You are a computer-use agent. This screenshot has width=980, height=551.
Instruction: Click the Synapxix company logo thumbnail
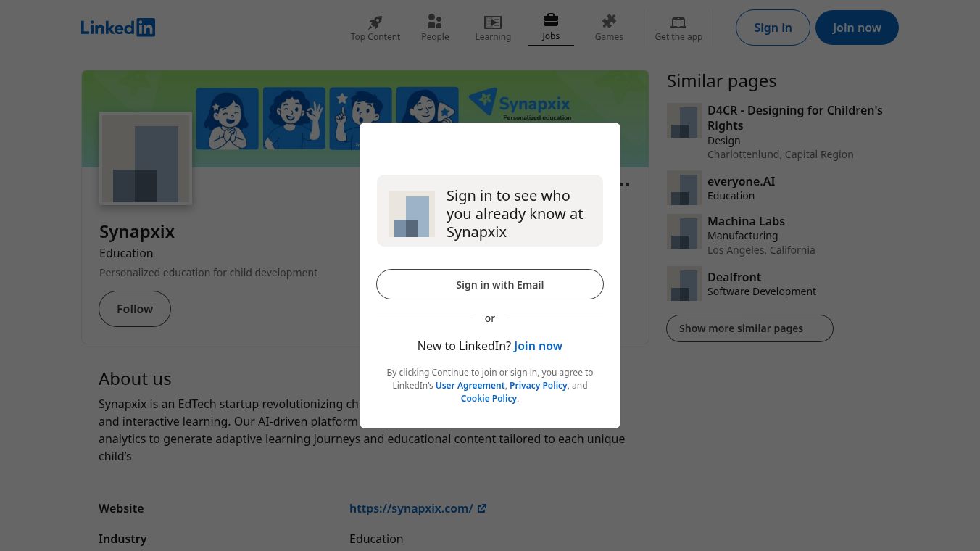[146, 159]
